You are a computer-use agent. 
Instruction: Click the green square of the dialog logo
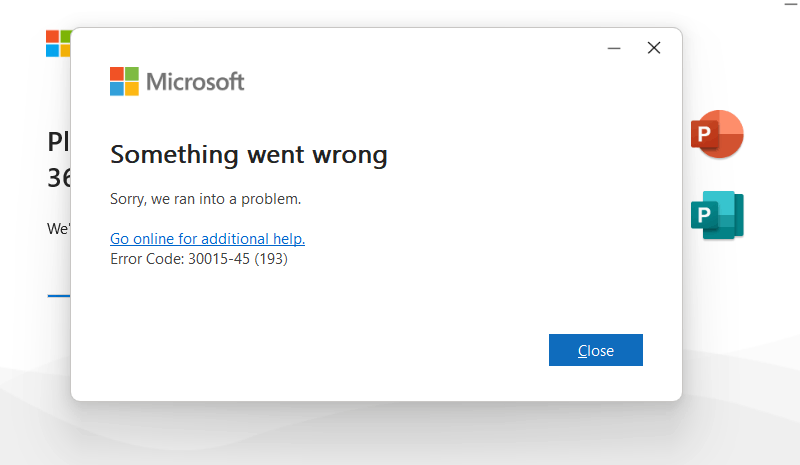[x=132, y=74]
